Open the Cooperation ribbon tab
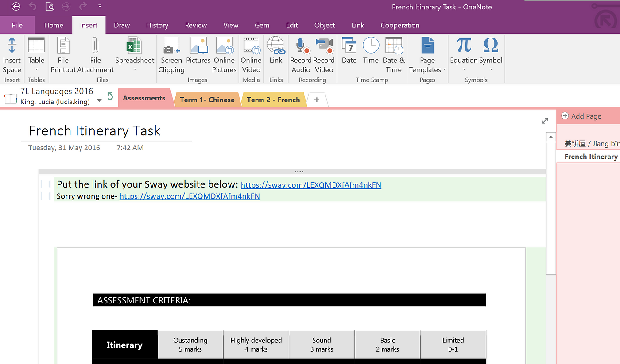Screen dimensions: 620x364 400,25
